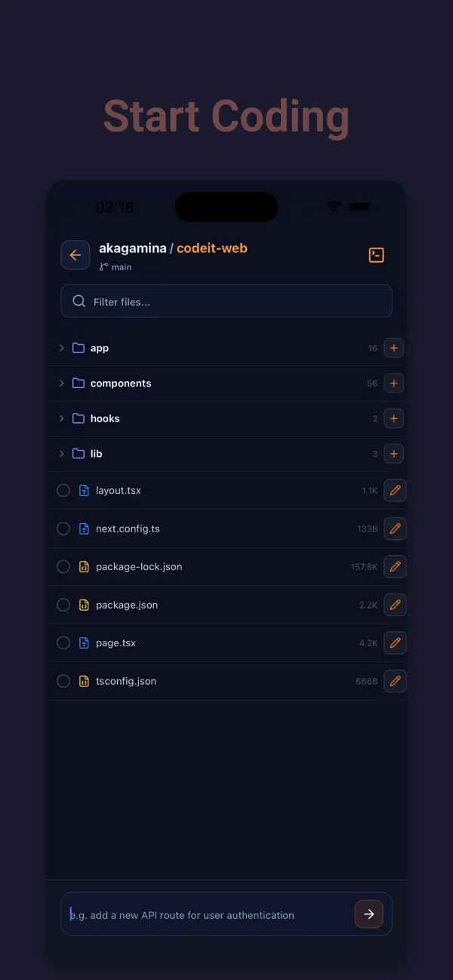Click the plus icon next to components
Screen dimensions: 453x980
pos(393,383)
